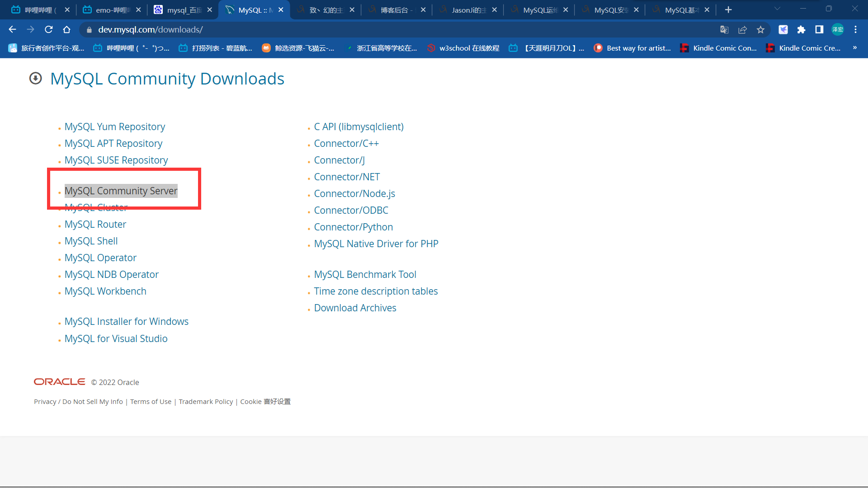Go back to the previous page
868x488 pixels.
pos(12,29)
